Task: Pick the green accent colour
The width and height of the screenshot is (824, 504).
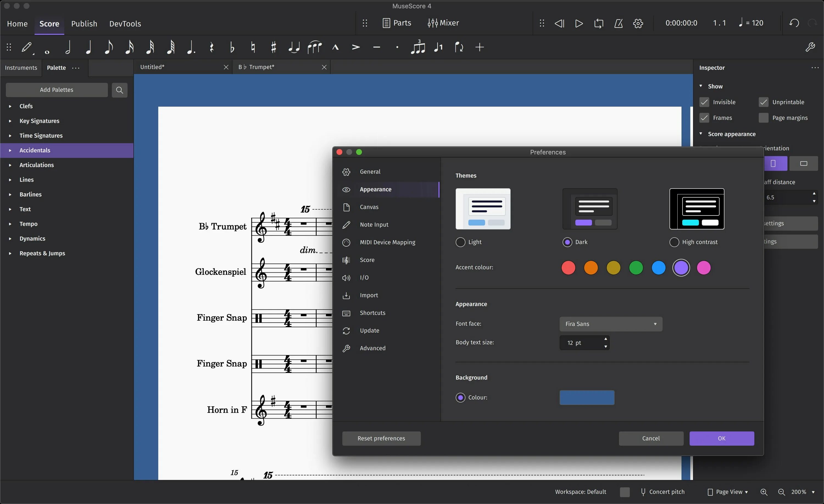Action: click(x=636, y=268)
